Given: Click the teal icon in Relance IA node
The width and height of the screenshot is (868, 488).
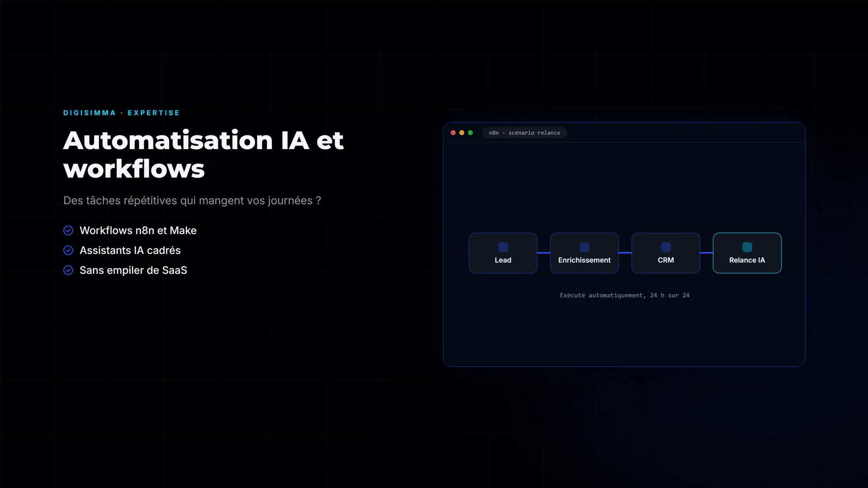Looking at the screenshot, I should [x=747, y=247].
